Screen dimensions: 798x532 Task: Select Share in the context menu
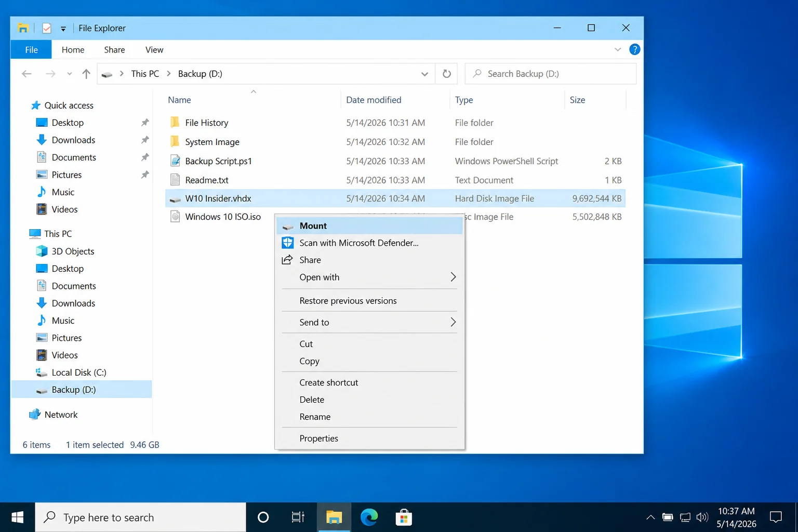tap(369, 260)
